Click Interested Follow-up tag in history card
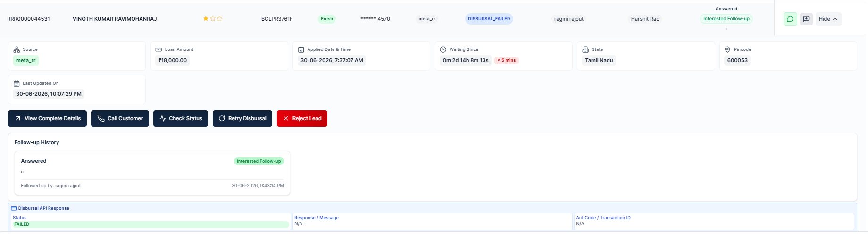Viewport: 868px width, 238px height. pos(259,161)
